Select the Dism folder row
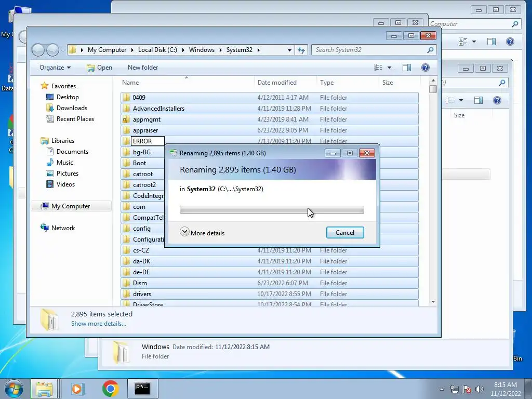 point(270,283)
